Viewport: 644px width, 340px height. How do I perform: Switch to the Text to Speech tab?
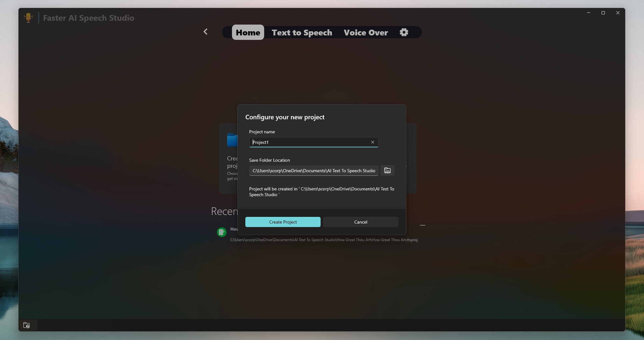click(x=301, y=33)
